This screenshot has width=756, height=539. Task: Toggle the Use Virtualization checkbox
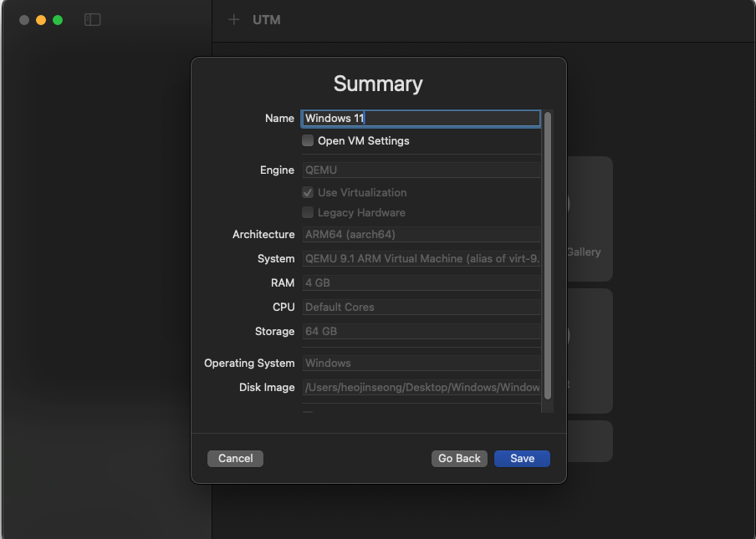coord(308,193)
